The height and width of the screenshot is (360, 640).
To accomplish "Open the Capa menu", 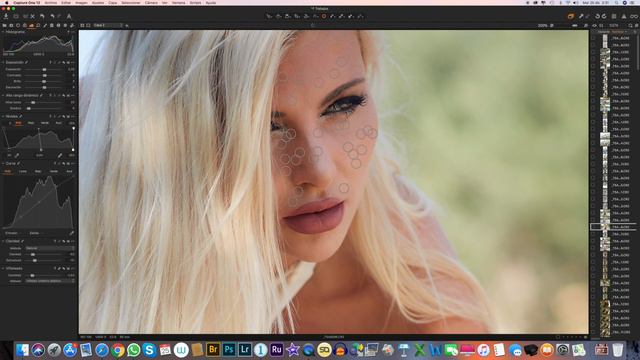I will coord(113,2).
